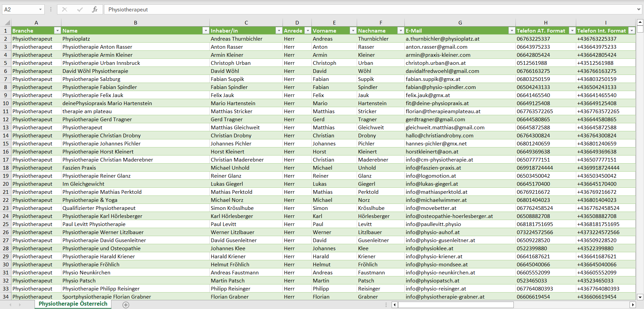The height and width of the screenshot is (309, 644).
Task: Click cell 'Gleichweit' in Nachname column
Action: pyautogui.click(x=381, y=127)
